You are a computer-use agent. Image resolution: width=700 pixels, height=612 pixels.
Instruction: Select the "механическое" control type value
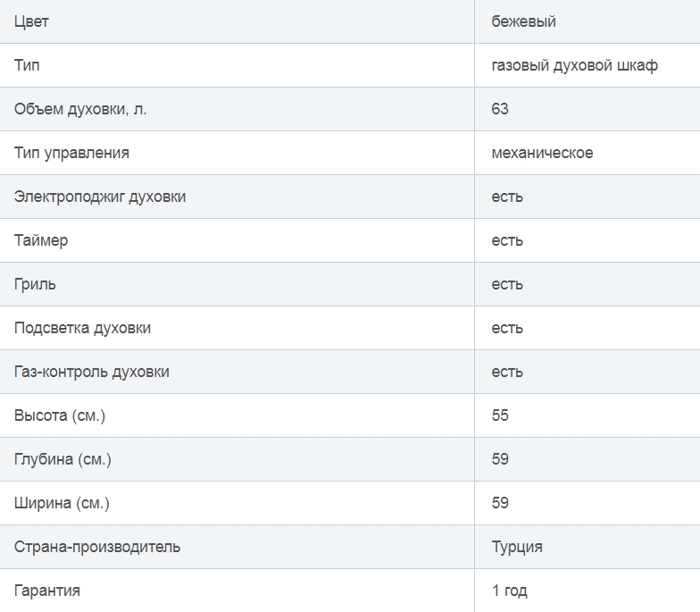pyautogui.click(x=542, y=153)
